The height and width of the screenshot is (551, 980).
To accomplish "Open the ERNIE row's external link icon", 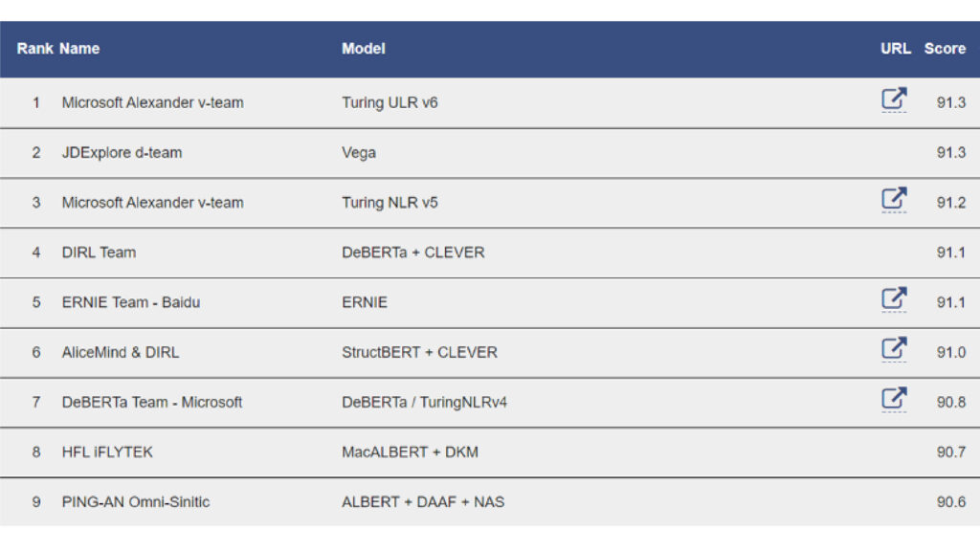I will click(x=894, y=298).
